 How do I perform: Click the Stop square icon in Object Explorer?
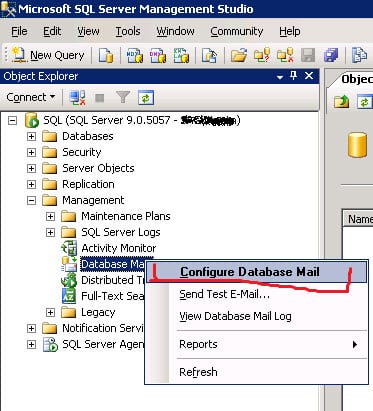pos(100,98)
